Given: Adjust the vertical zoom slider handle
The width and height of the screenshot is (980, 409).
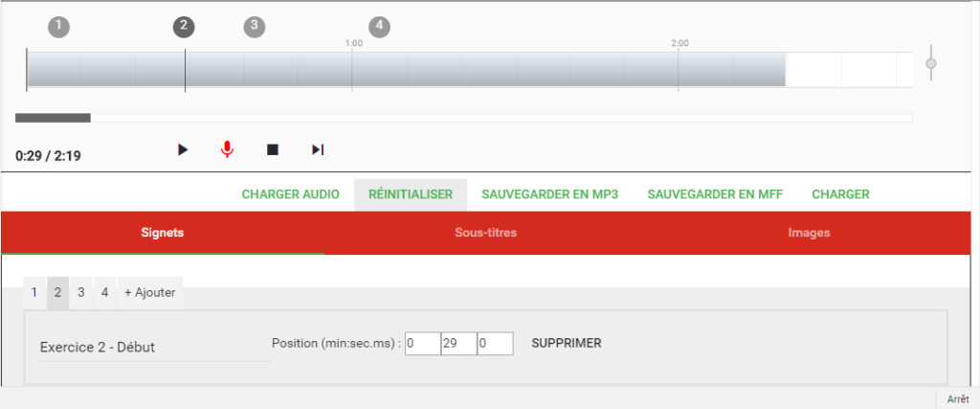Looking at the screenshot, I should 931,63.
